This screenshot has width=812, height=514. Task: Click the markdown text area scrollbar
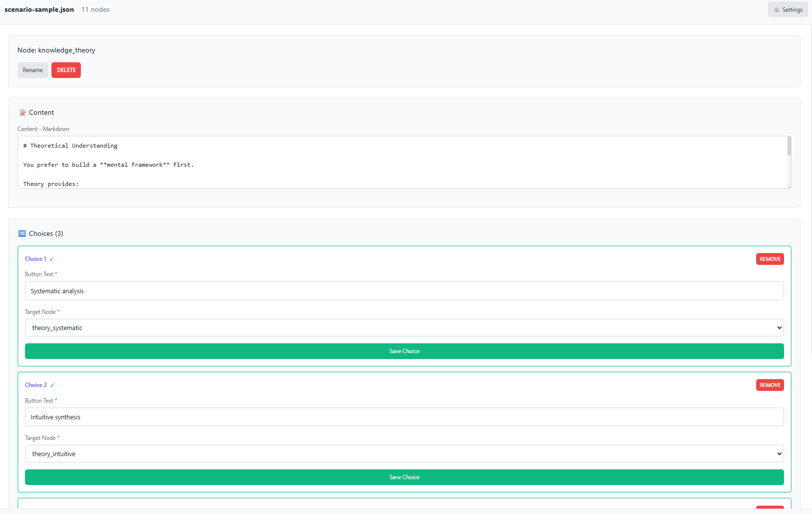point(789,147)
